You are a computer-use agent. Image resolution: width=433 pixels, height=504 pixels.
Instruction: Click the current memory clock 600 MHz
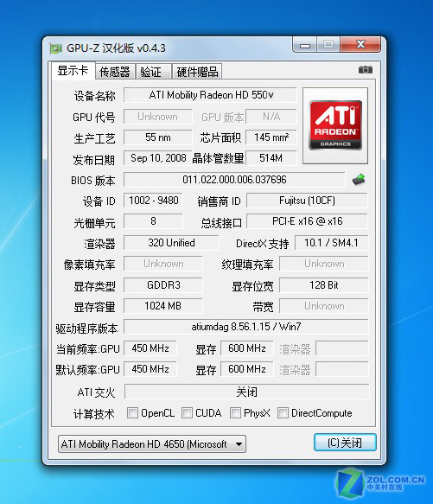pyautogui.click(x=247, y=348)
